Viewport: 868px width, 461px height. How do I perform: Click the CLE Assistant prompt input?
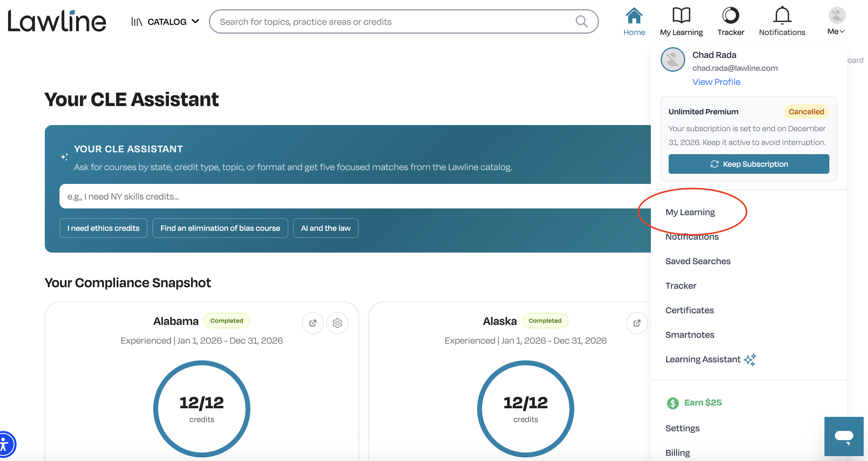355,196
